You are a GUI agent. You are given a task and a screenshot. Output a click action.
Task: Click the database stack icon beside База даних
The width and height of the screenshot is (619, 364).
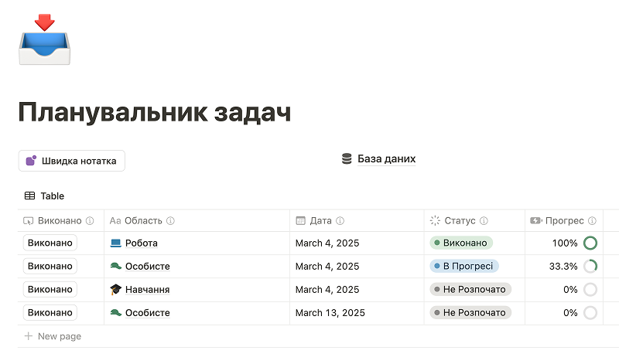[347, 158]
